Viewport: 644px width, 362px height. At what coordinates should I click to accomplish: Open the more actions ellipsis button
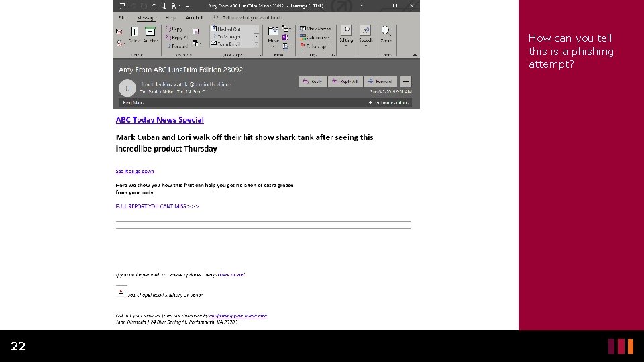[405, 82]
